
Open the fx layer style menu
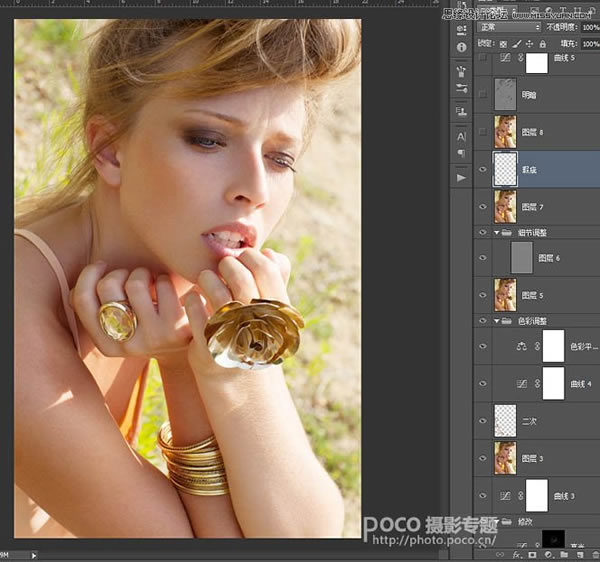coord(517,554)
